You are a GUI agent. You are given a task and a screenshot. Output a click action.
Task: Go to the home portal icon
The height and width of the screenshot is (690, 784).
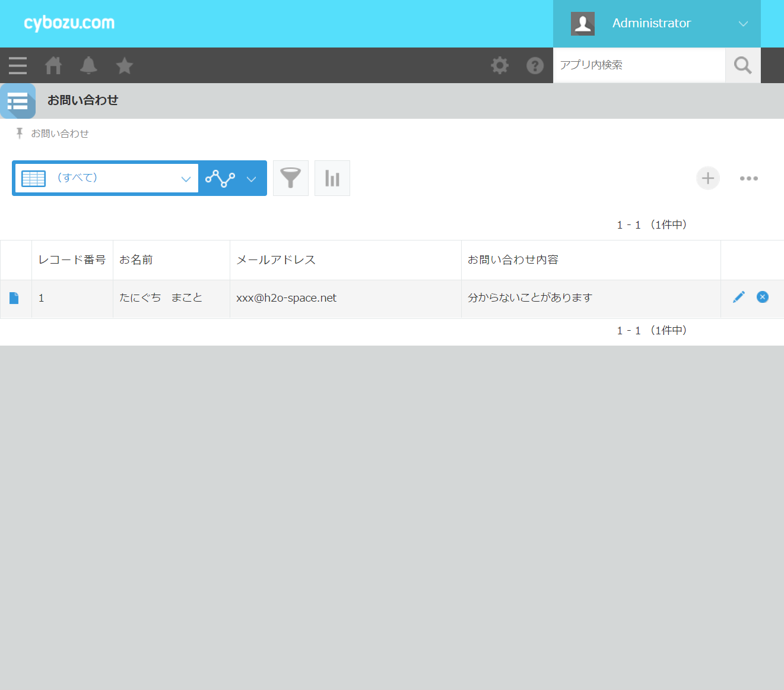pyautogui.click(x=53, y=65)
